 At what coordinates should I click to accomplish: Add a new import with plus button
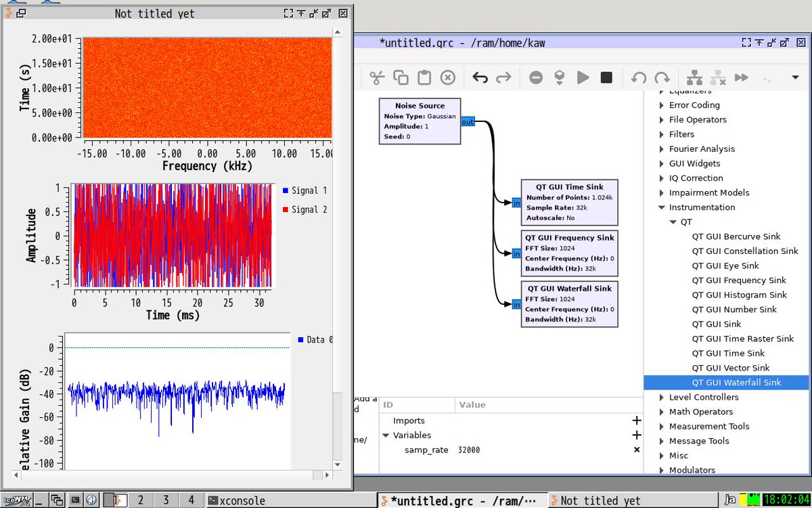(636, 421)
